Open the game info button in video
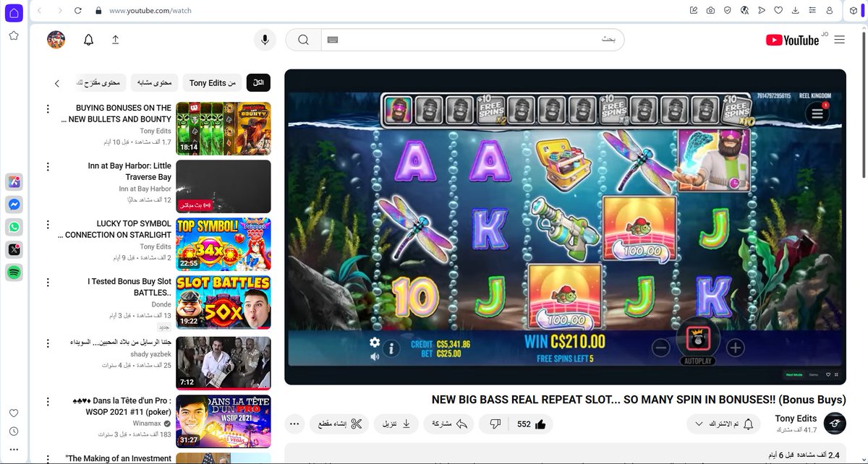 (391, 348)
